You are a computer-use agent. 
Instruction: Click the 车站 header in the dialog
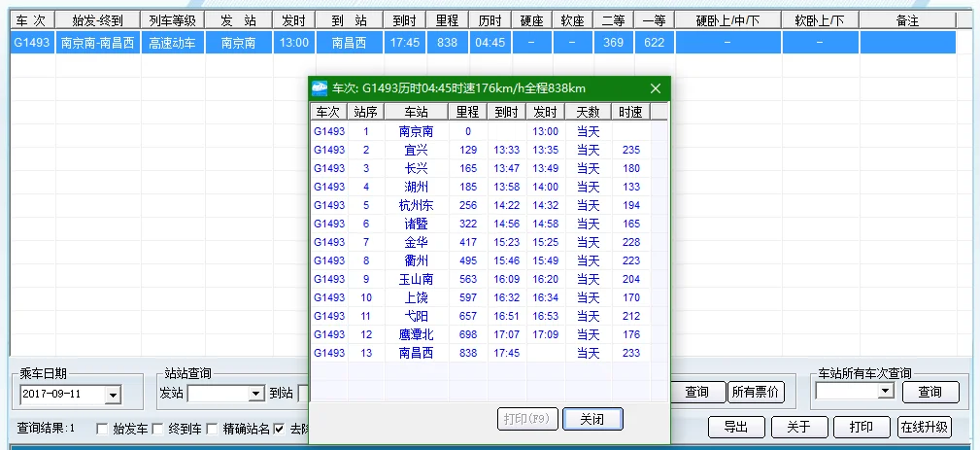click(417, 112)
